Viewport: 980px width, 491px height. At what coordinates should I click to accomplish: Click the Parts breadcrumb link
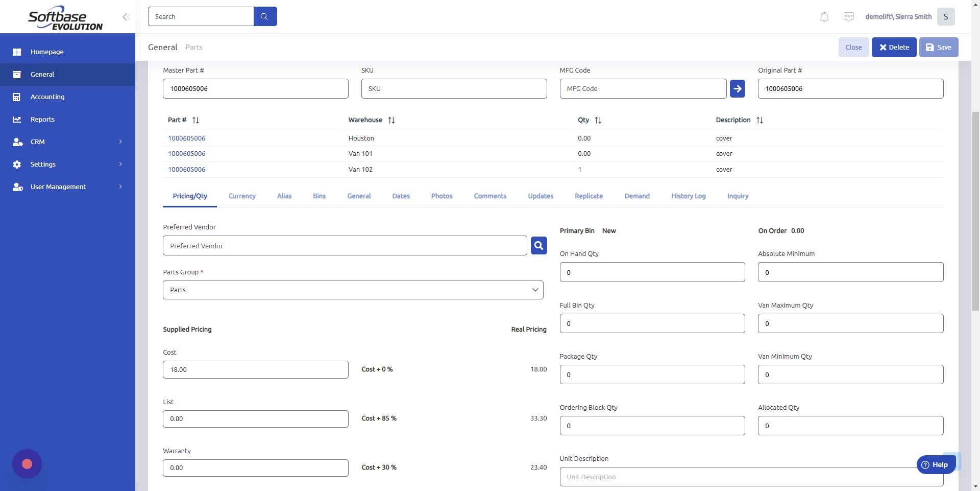(194, 47)
